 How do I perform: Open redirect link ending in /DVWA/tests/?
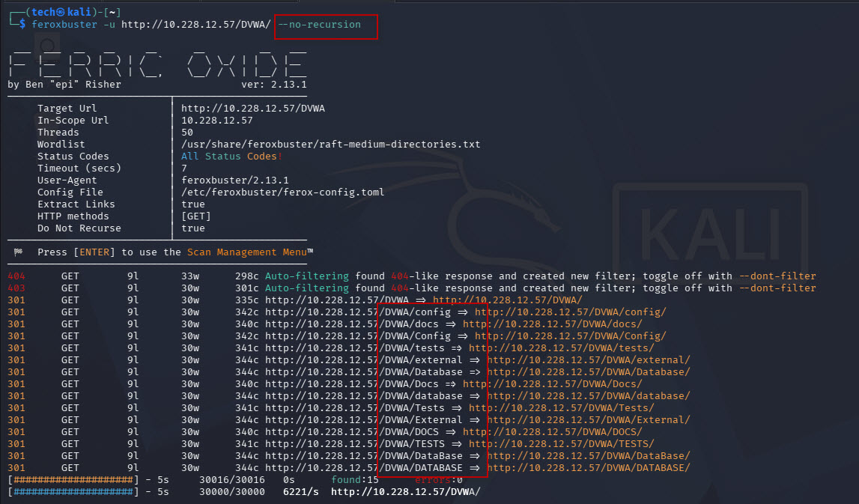[562, 348]
